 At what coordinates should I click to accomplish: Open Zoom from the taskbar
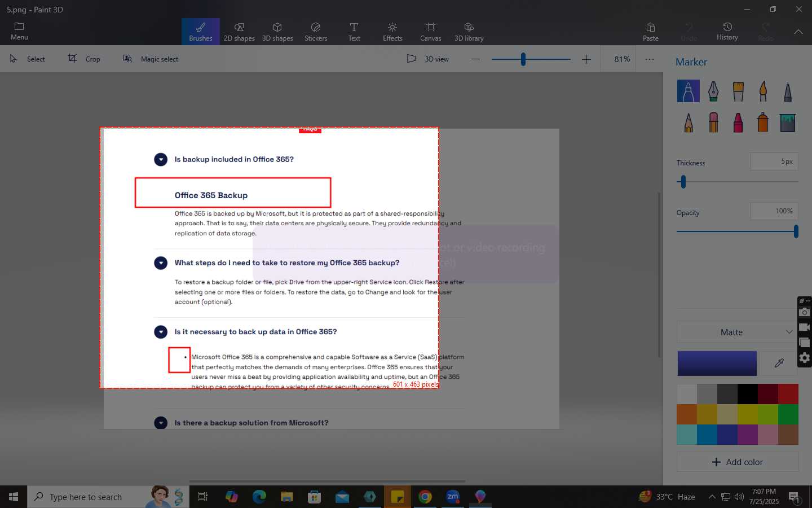pos(453,497)
